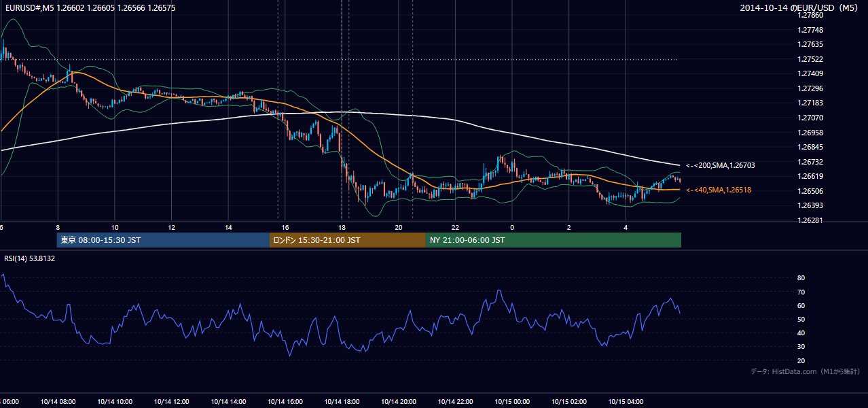The image size is (868, 408).
Task: Click RSI scale value 70
Action: pyautogui.click(x=801, y=292)
